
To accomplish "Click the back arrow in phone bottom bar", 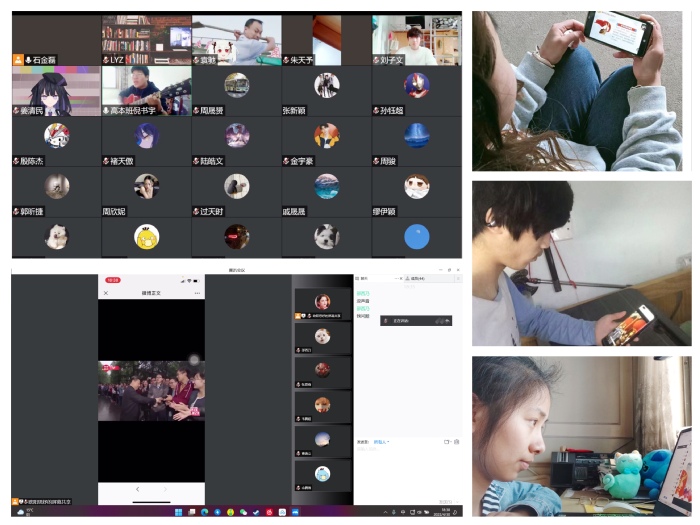I will click(x=137, y=489).
